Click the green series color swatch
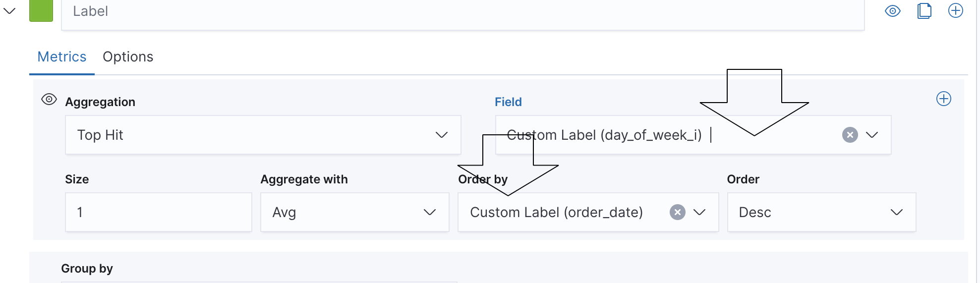The width and height of the screenshot is (980, 283). (x=41, y=11)
